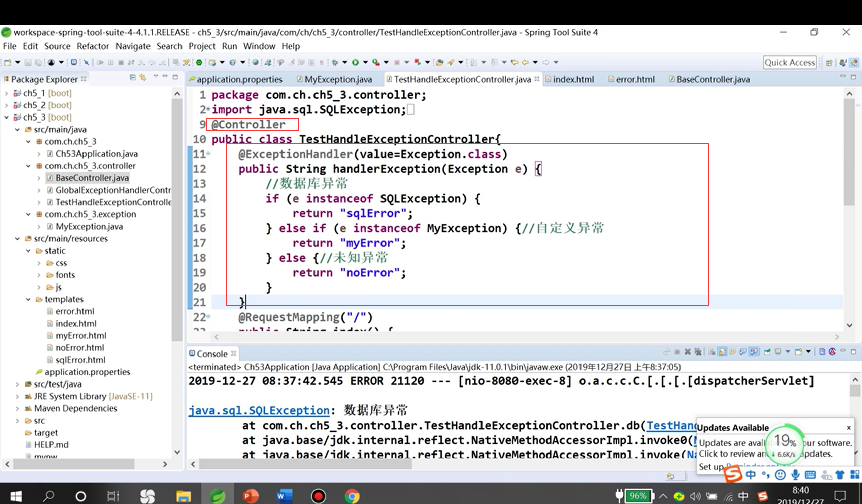Expand the ch5_1 project node
The image size is (862, 504).
coord(6,93)
